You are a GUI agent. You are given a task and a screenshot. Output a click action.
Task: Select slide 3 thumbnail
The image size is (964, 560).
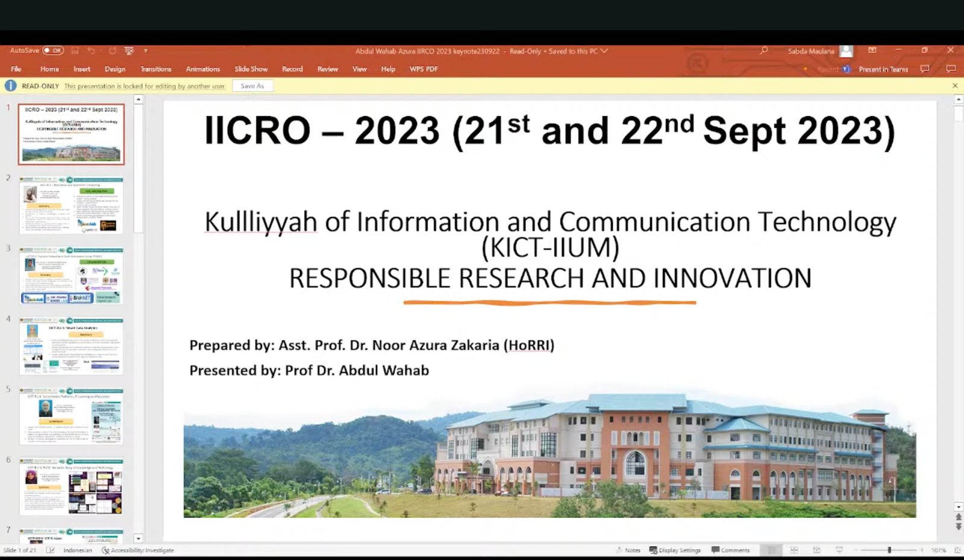(x=71, y=275)
